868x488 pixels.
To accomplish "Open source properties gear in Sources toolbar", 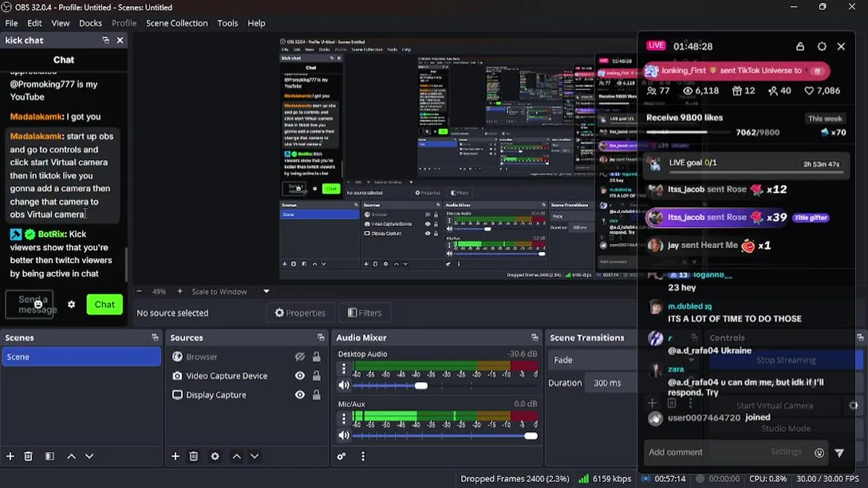I will (x=215, y=456).
